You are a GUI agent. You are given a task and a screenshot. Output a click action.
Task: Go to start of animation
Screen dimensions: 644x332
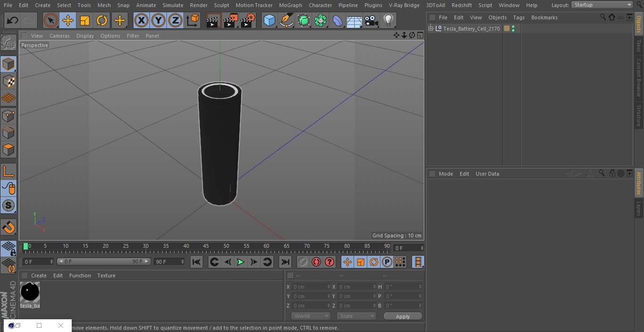click(x=197, y=262)
